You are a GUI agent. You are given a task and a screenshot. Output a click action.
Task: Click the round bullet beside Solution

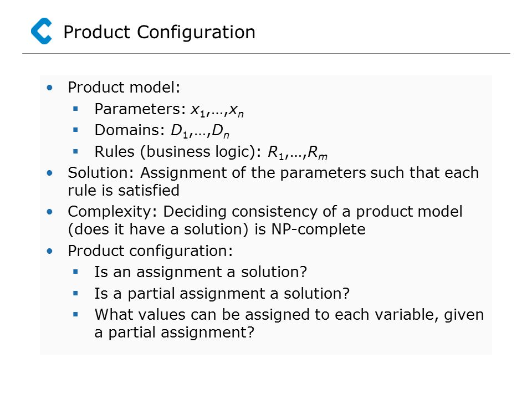click(x=50, y=173)
